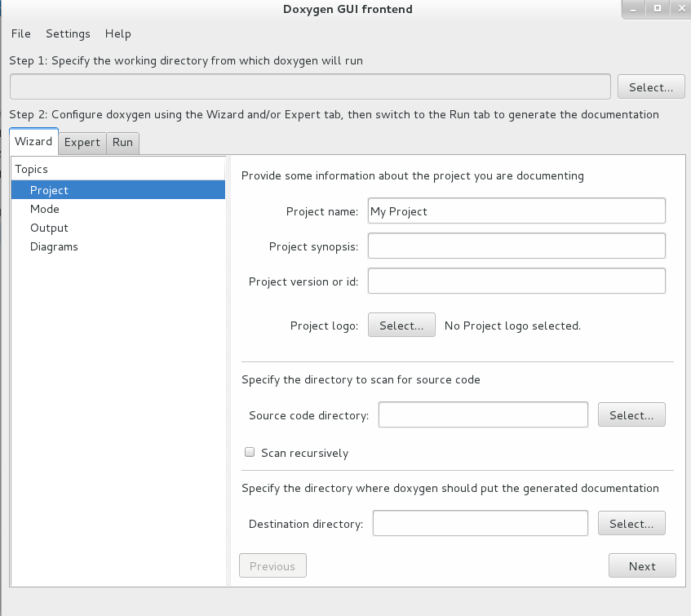Focus the Project name field
The height and width of the screenshot is (616, 691).
(x=516, y=211)
